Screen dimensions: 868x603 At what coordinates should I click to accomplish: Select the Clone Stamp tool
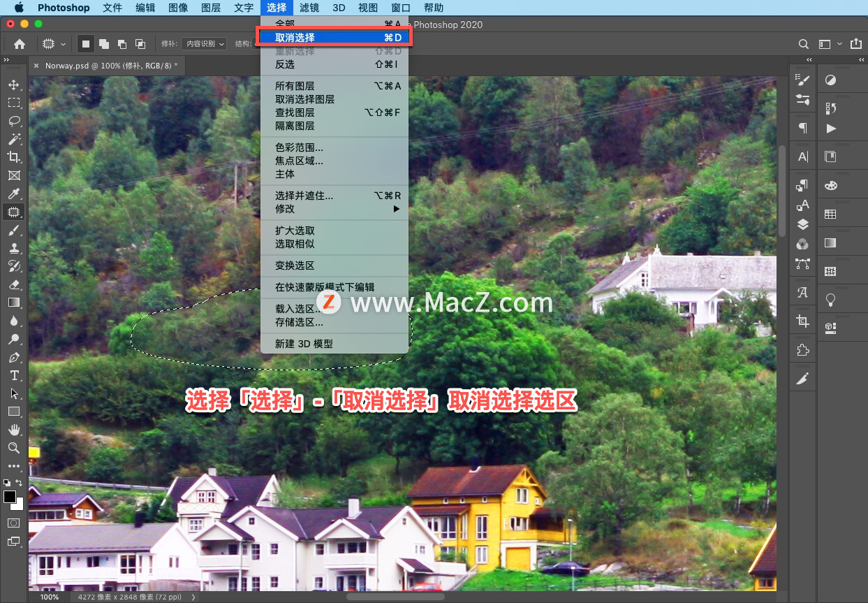click(14, 248)
